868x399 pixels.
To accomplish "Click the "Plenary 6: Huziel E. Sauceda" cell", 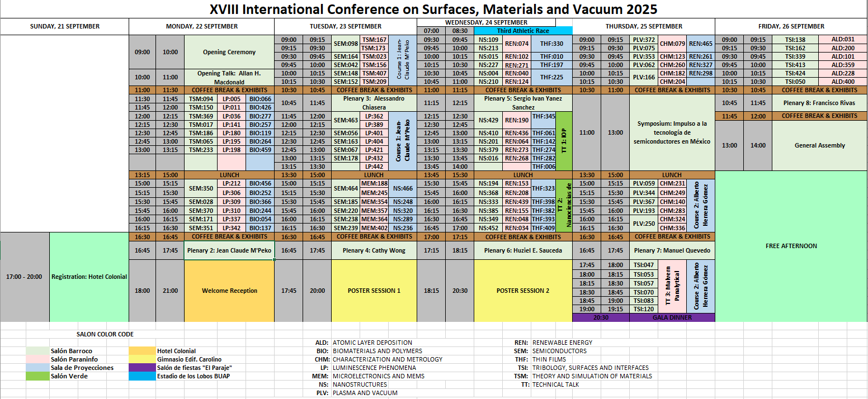I will click(523, 250).
